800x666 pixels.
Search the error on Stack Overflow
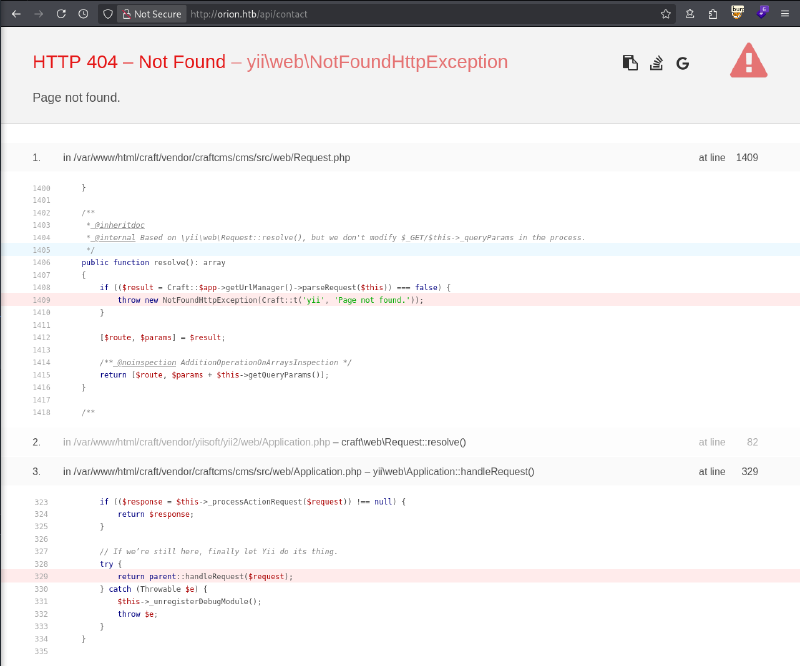coord(656,63)
